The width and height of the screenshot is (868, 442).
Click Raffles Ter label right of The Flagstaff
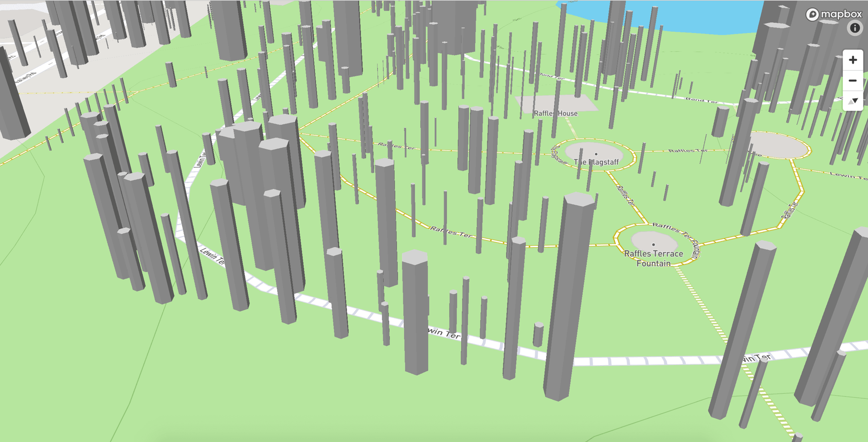687,150
